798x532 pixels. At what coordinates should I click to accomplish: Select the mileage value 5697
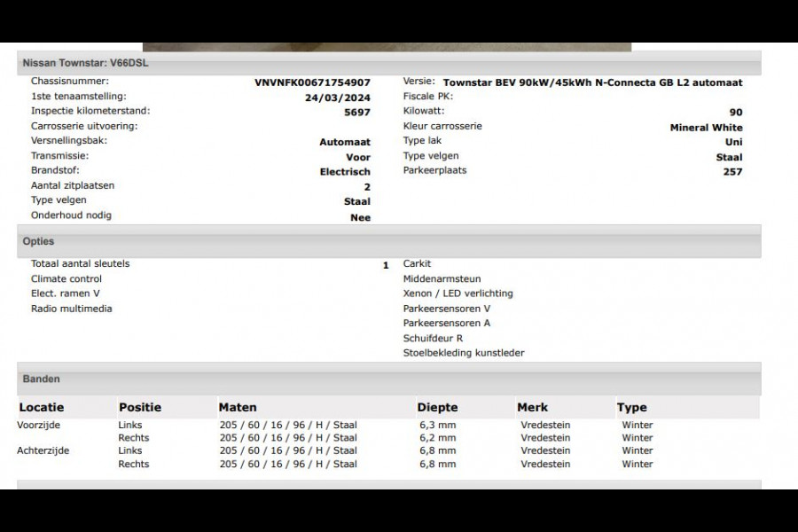(x=357, y=113)
